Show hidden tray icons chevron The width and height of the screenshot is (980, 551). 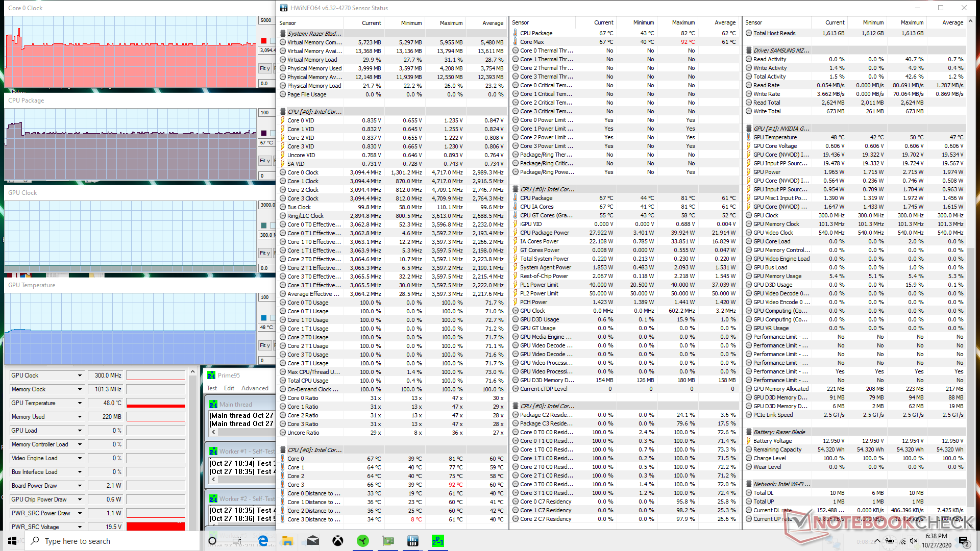(877, 541)
